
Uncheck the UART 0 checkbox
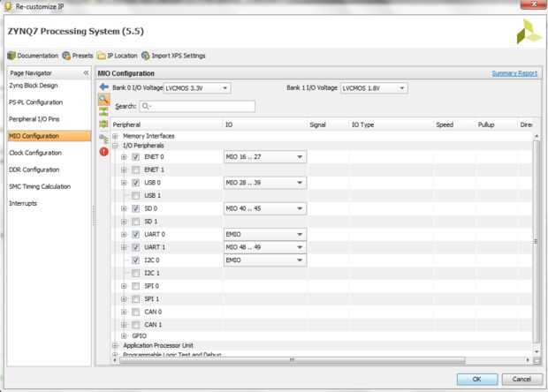[x=135, y=235]
